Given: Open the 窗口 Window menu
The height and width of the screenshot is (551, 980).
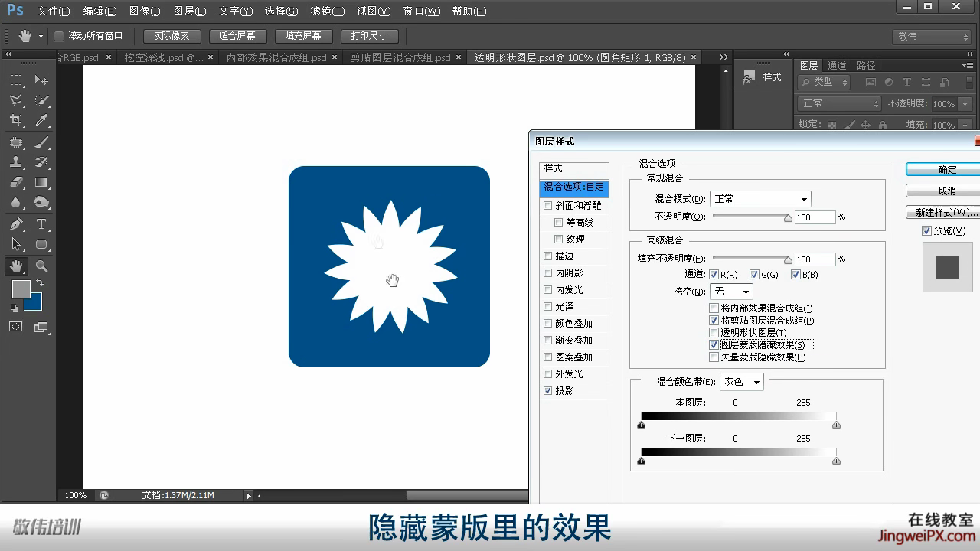Looking at the screenshot, I should [421, 11].
